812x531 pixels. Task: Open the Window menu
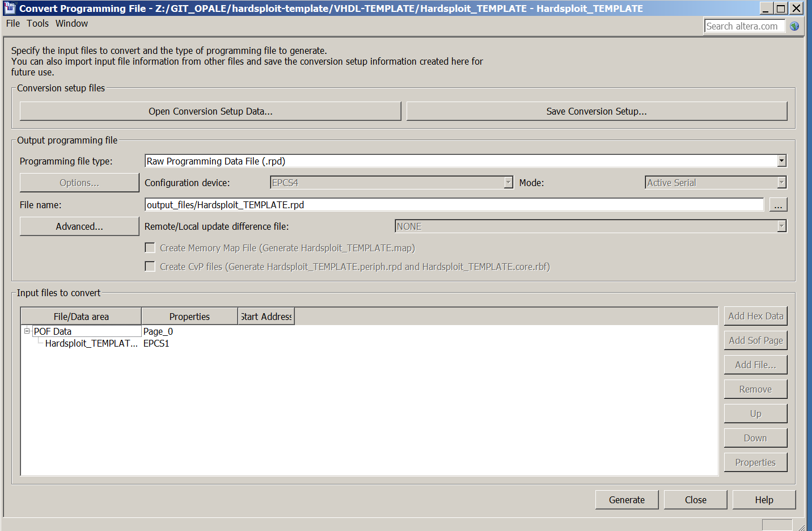pos(71,23)
